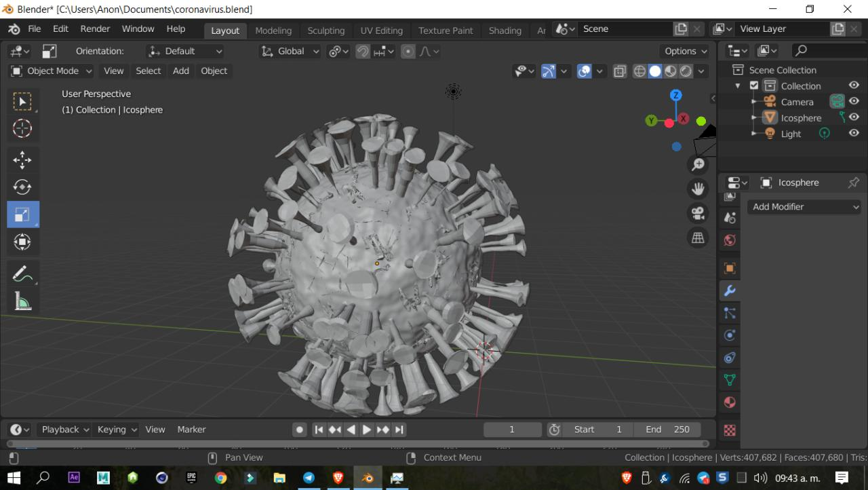Screen dimensions: 868x490
Task: Click the Blender logo menu icon
Action: pyautogui.click(x=14, y=29)
